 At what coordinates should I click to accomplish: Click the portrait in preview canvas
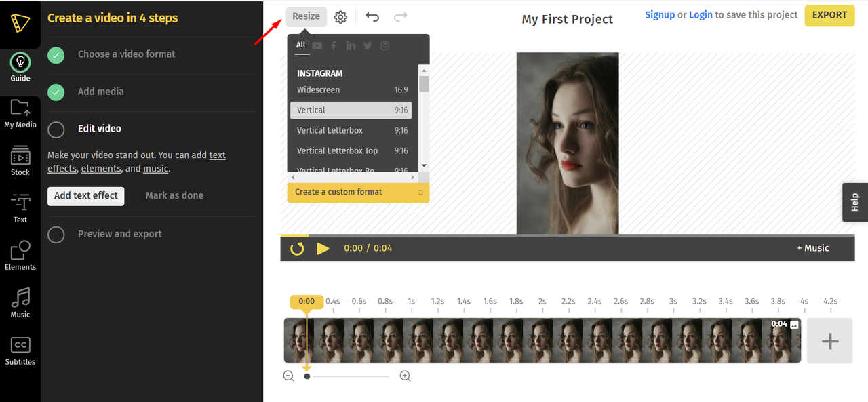(x=568, y=144)
